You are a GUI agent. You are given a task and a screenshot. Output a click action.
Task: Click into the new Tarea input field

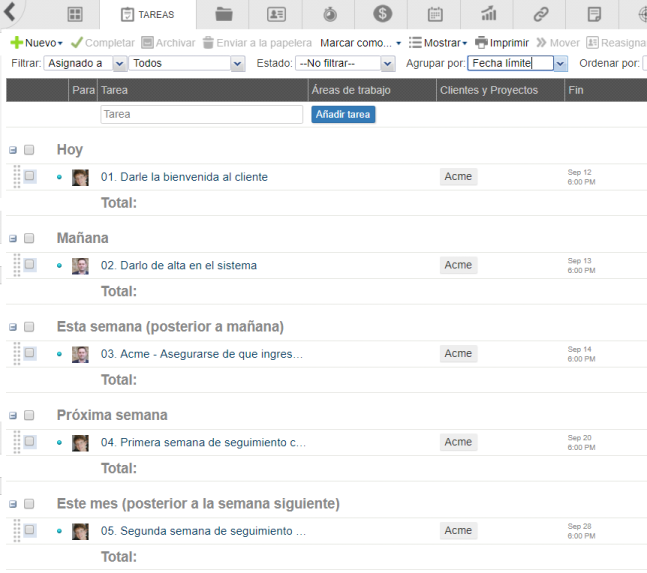201,115
